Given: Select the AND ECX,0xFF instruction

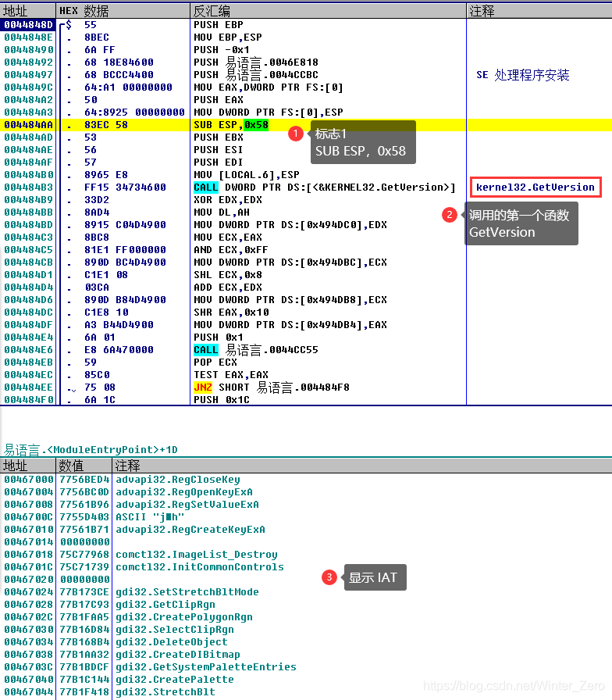Looking at the screenshot, I should click(231, 250).
